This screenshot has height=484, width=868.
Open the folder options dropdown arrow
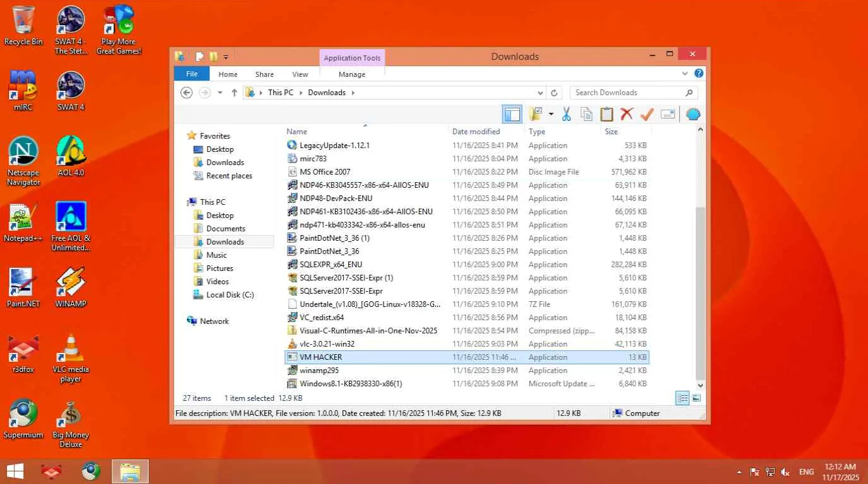(x=551, y=114)
